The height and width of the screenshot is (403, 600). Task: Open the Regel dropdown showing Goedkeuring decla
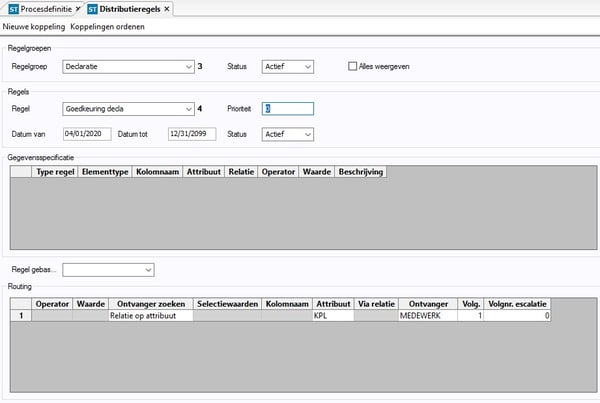[128, 109]
